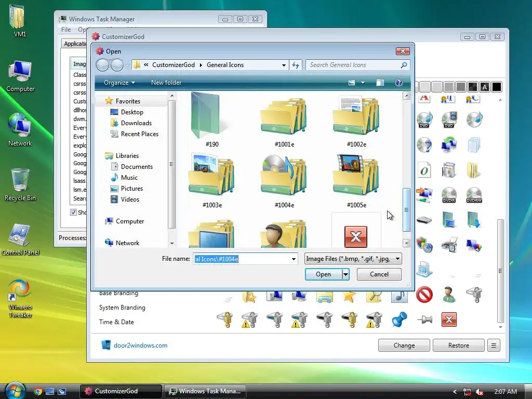Open CustomizerGod hamburger menu button
532x399 pixels.
tap(494, 345)
